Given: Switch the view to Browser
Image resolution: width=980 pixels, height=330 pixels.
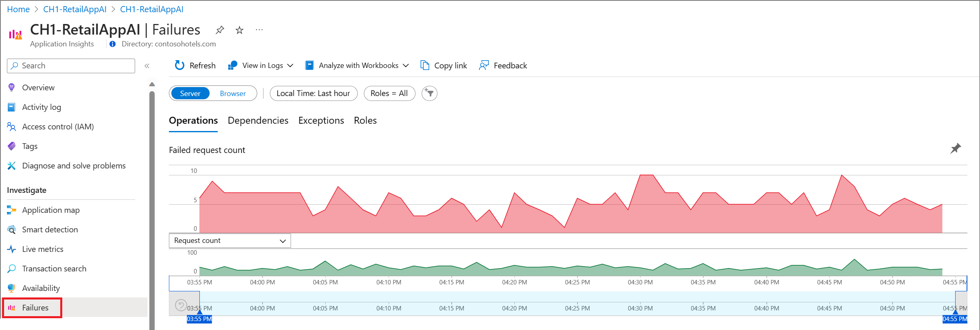Looking at the screenshot, I should pyautogui.click(x=233, y=94).
